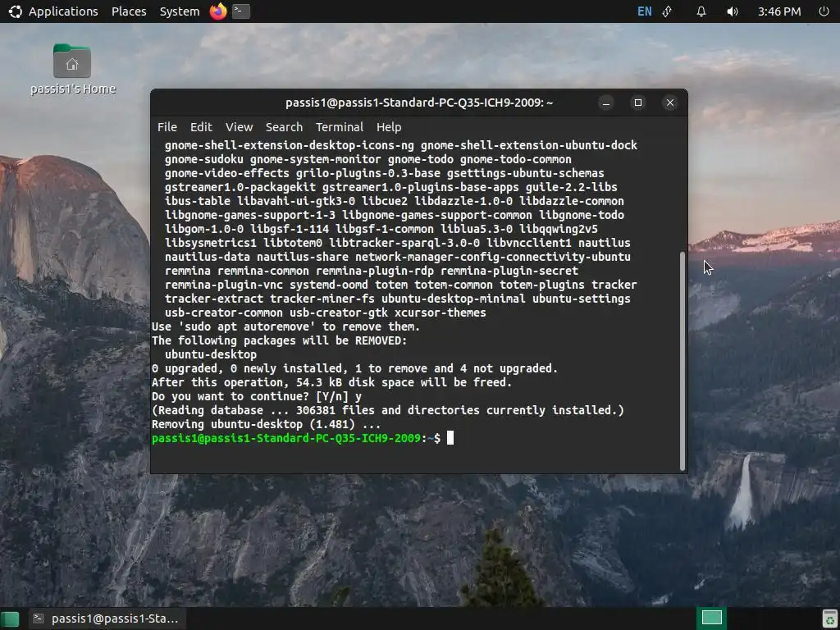
Task: Open the trash icon in bottom panel
Action: [x=829, y=619]
